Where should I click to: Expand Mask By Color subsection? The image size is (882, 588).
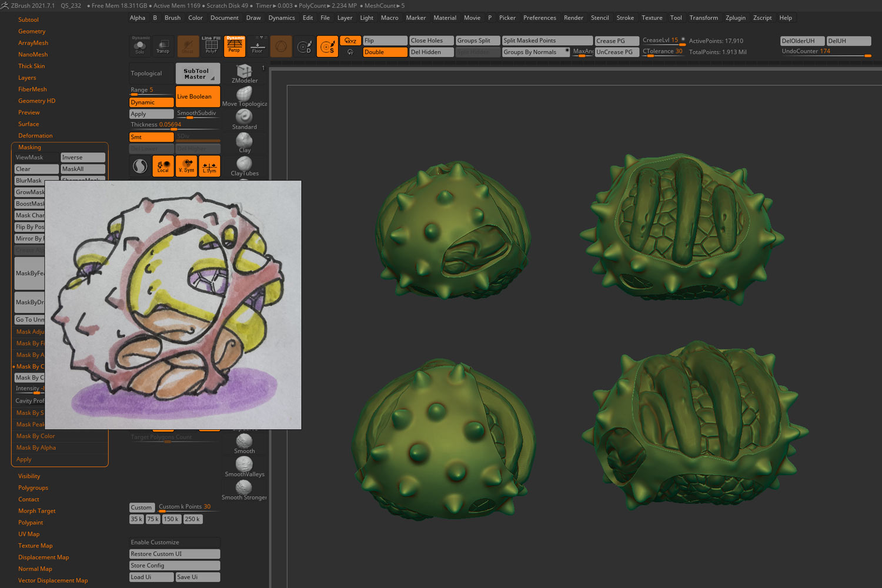(35, 436)
